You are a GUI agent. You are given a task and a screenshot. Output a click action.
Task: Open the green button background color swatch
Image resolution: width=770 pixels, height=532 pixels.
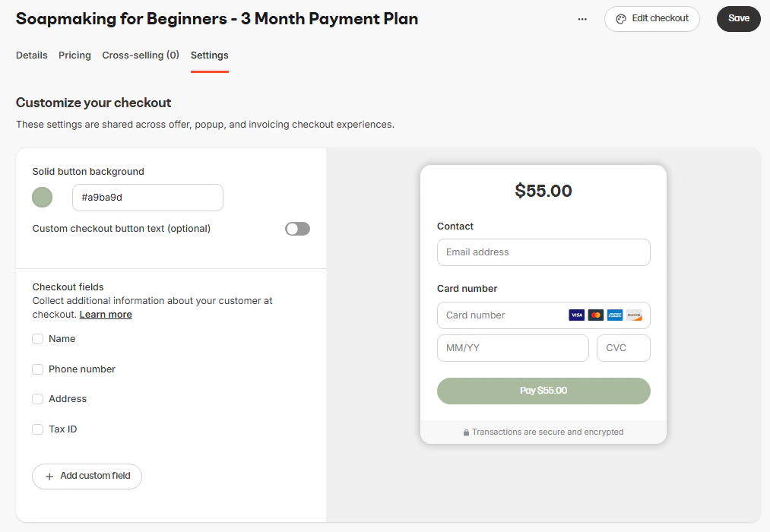click(x=43, y=198)
